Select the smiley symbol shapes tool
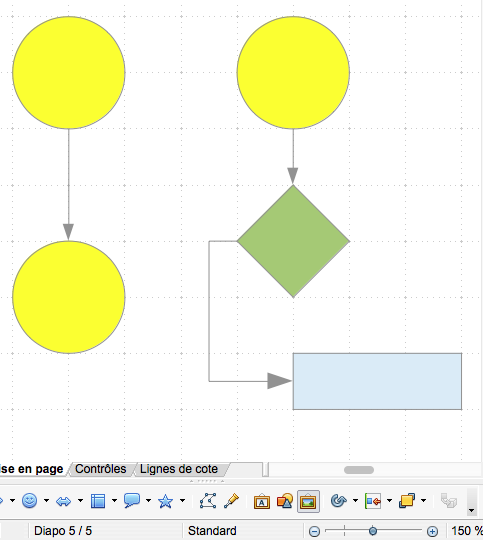483x540 pixels. (x=30, y=501)
